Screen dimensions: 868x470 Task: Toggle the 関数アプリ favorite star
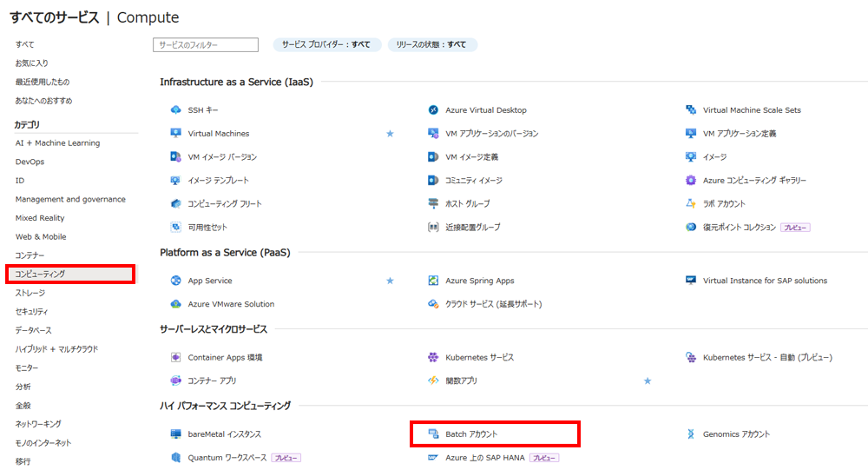click(648, 381)
